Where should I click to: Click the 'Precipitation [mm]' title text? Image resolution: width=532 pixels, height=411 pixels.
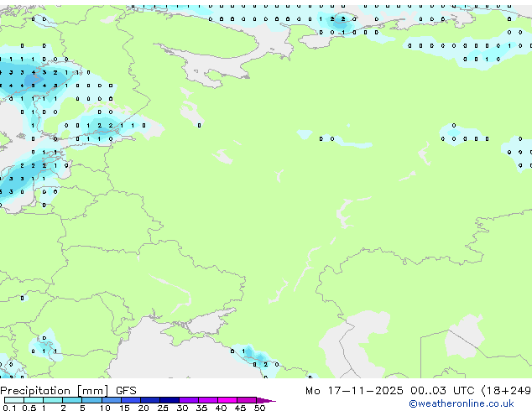point(55,391)
